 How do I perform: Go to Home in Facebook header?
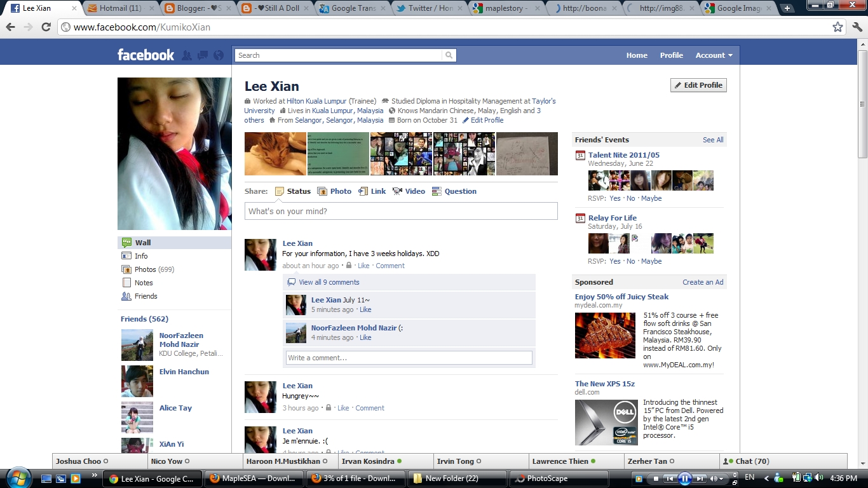click(x=637, y=55)
